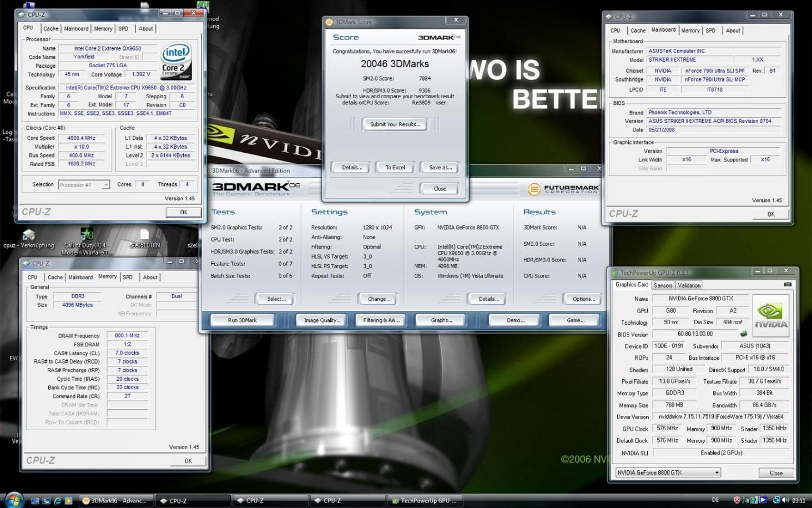Click the Details... button in the Score dialog
The height and width of the screenshot is (508, 812).
click(352, 168)
